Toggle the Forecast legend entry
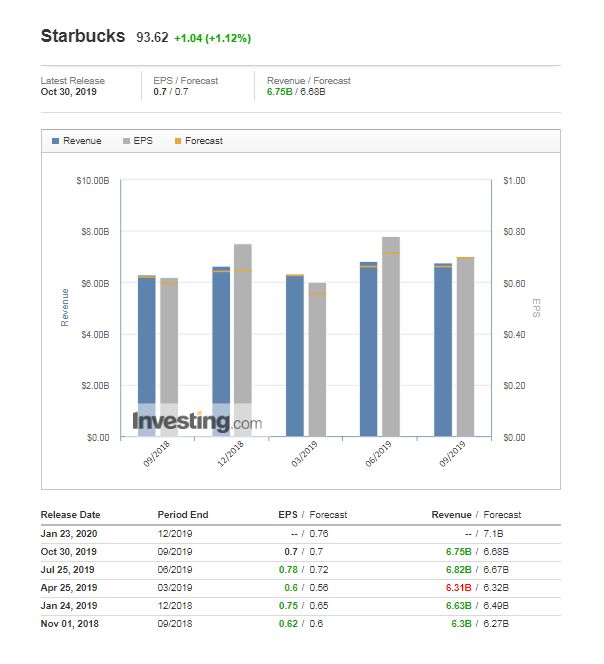The image size is (604, 664). [199, 141]
